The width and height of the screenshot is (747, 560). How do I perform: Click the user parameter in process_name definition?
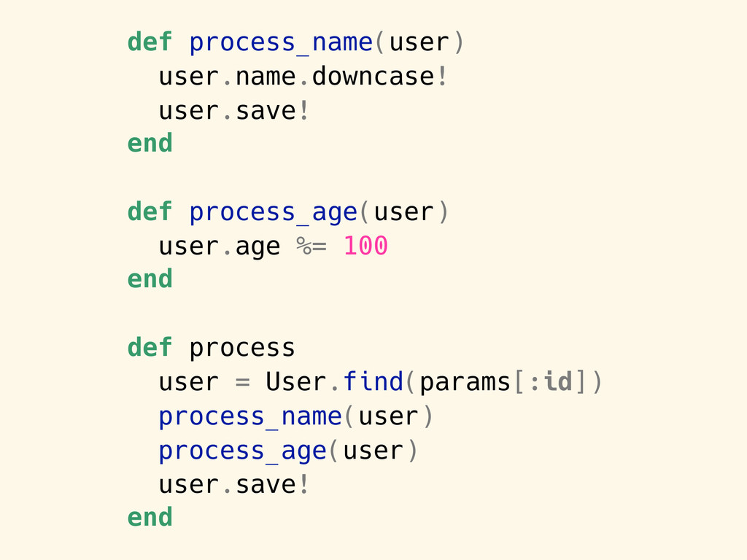click(x=419, y=43)
